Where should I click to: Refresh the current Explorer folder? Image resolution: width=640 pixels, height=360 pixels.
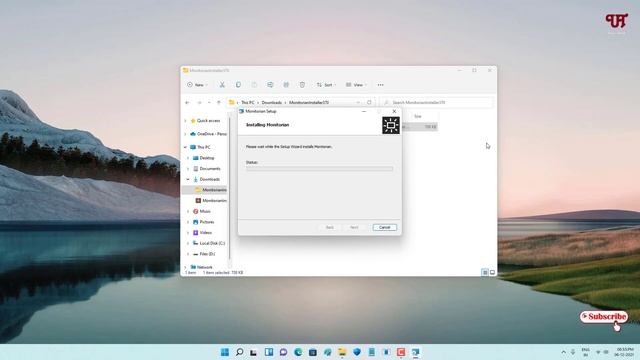(x=369, y=102)
